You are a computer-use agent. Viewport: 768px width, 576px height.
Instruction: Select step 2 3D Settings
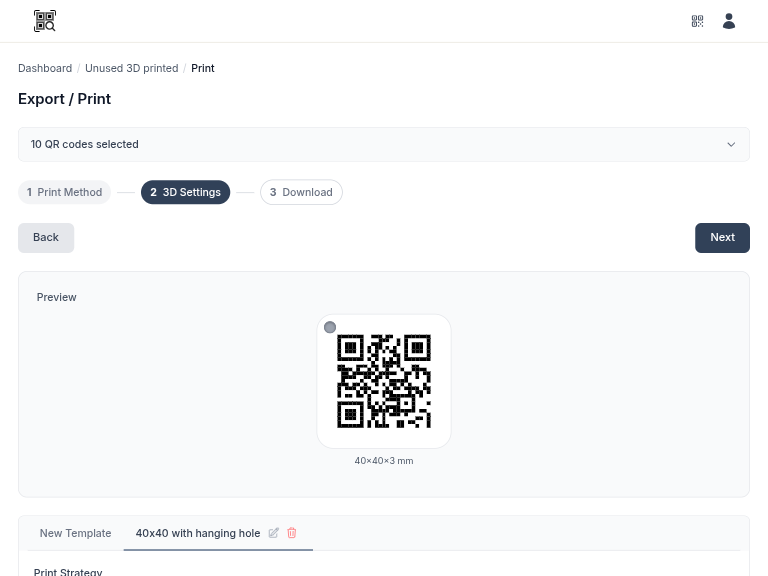(x=186, y=192)
